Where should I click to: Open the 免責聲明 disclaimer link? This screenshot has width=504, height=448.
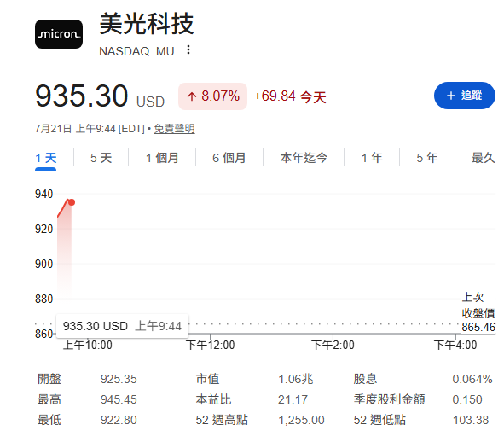174,129
